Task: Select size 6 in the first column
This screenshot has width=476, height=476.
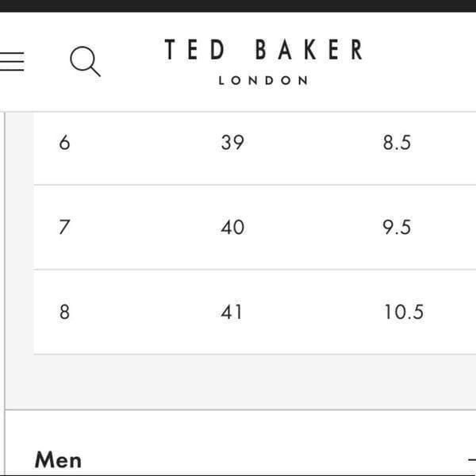Action: coord(64,142)
